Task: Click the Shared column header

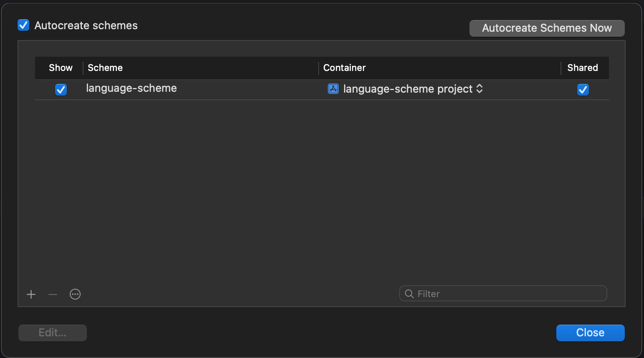Action: (583, 68)
